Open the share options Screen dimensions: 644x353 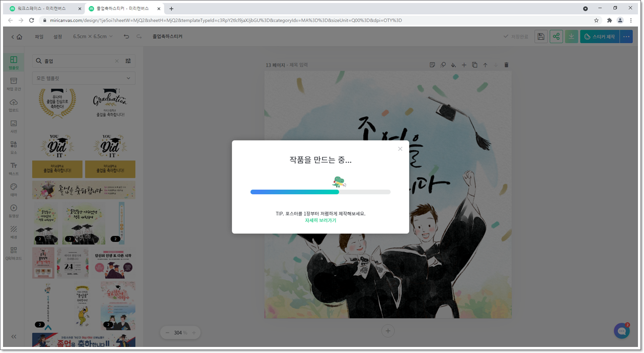pos(556,37)
